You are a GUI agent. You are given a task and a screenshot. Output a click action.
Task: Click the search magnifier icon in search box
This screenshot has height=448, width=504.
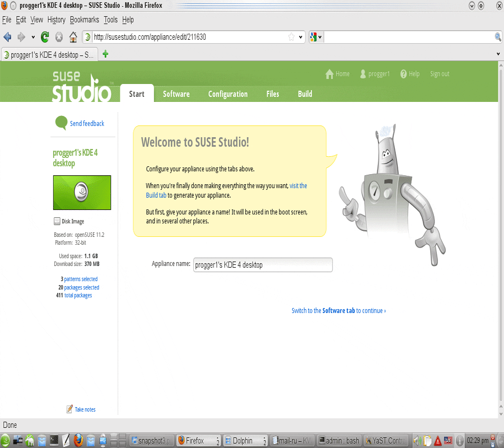[498, 37]
